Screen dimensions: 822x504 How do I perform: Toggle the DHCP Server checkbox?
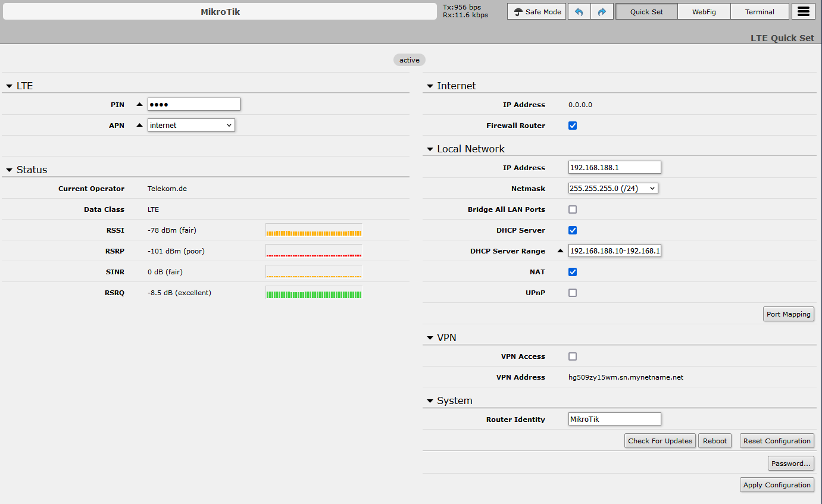tap(573, 230)
